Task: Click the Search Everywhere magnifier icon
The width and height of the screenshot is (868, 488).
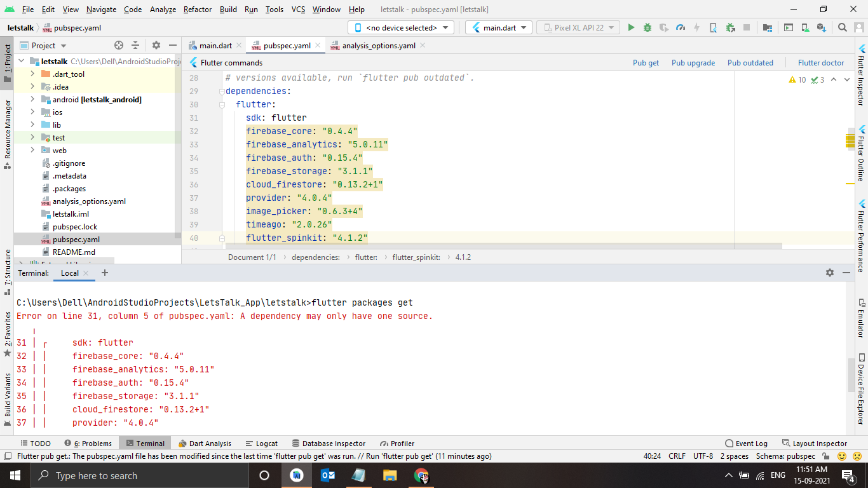Action: (x=842, y=27)
